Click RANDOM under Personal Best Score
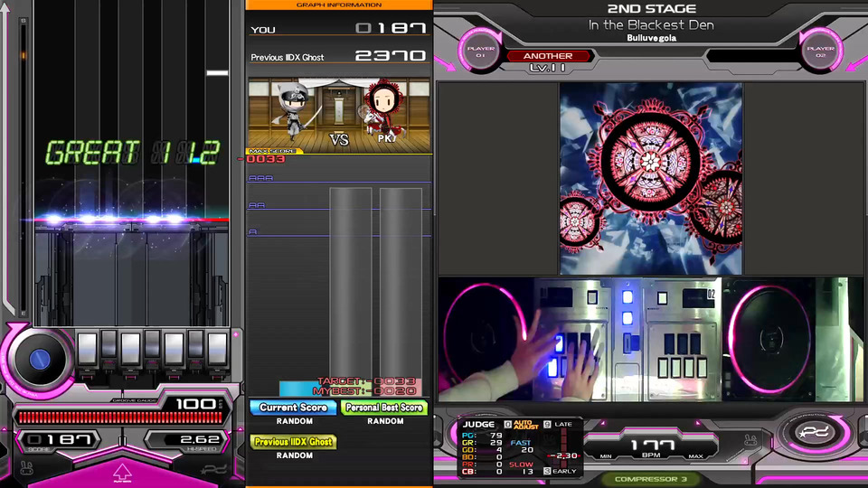The height and width of the screenshot is (488, 868). tap(385, 422)
